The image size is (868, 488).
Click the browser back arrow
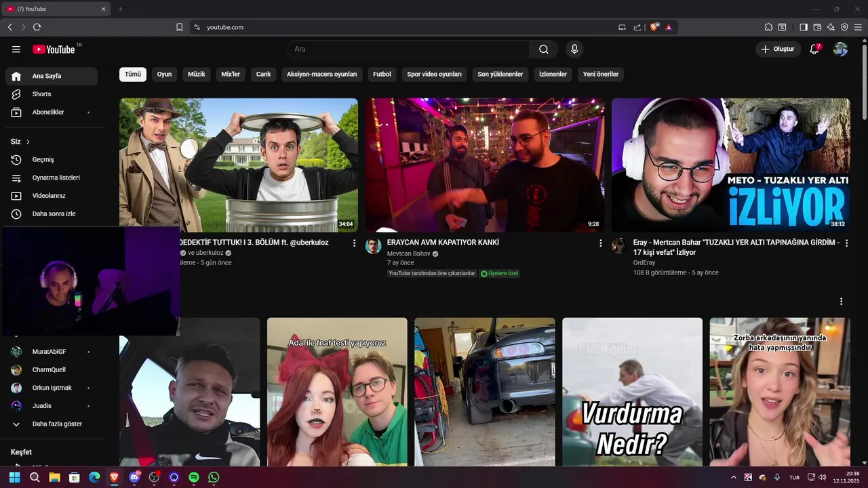pyautogui.click(x=9, y=27)
